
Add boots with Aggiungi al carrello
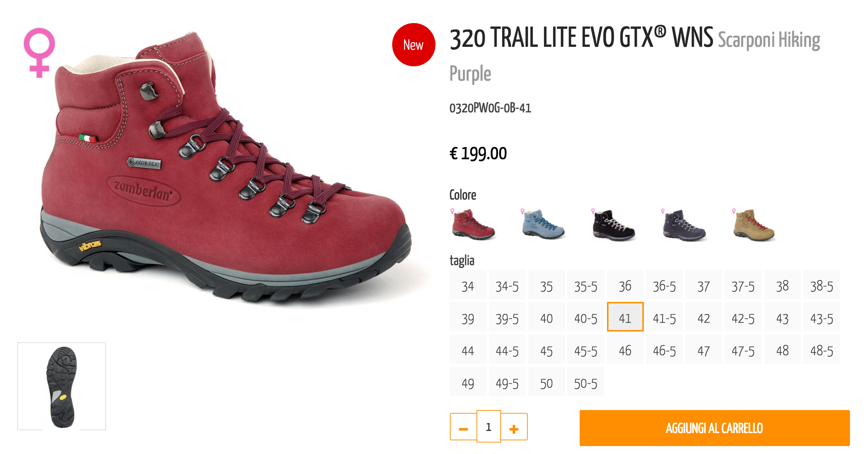coord(714,428)
